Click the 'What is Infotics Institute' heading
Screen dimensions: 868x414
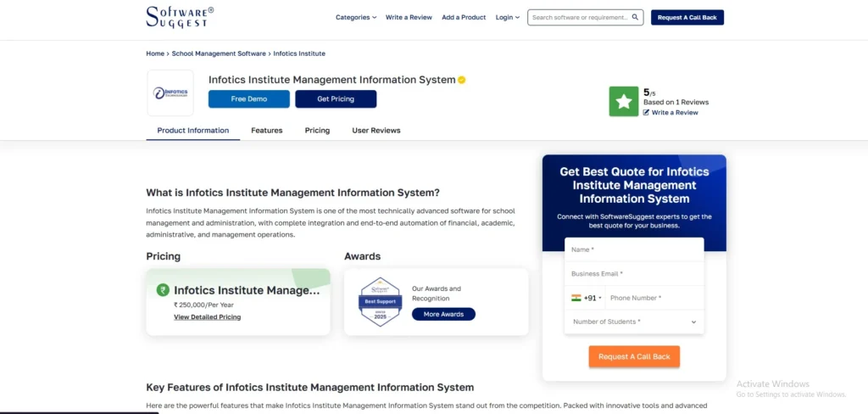292,193
